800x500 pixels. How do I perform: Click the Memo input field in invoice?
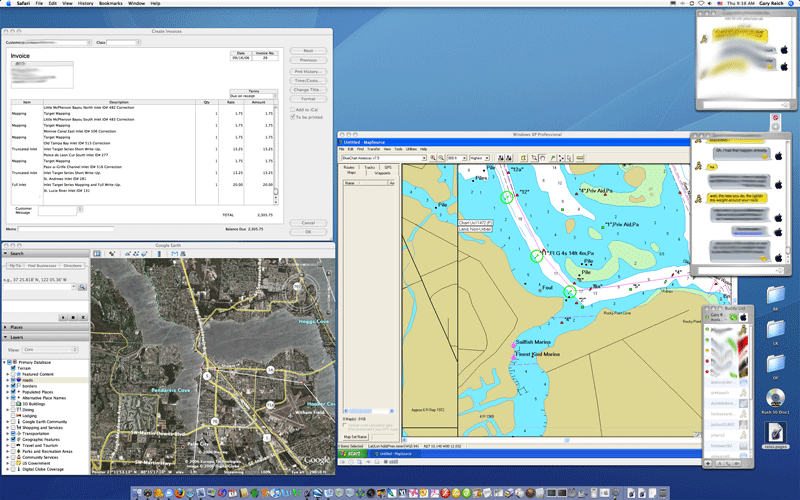(x=66, y=229)
